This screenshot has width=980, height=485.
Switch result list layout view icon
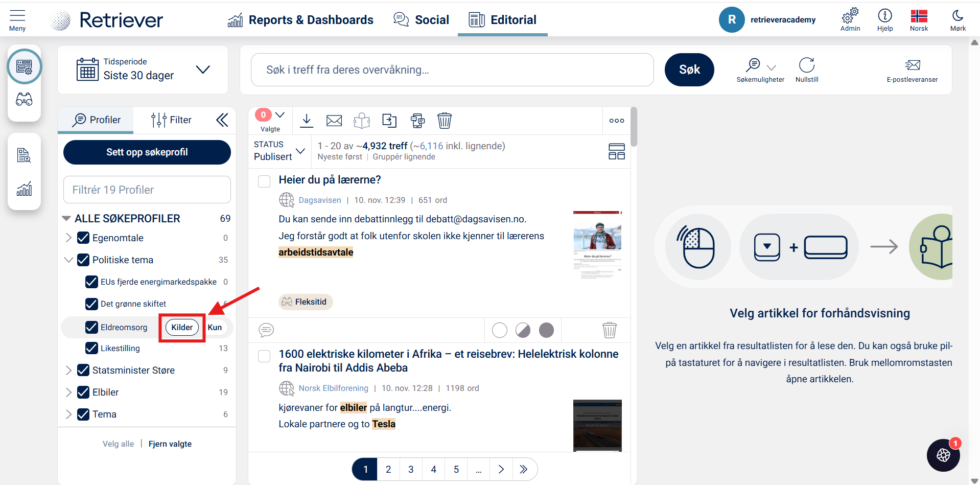(617, 151)
